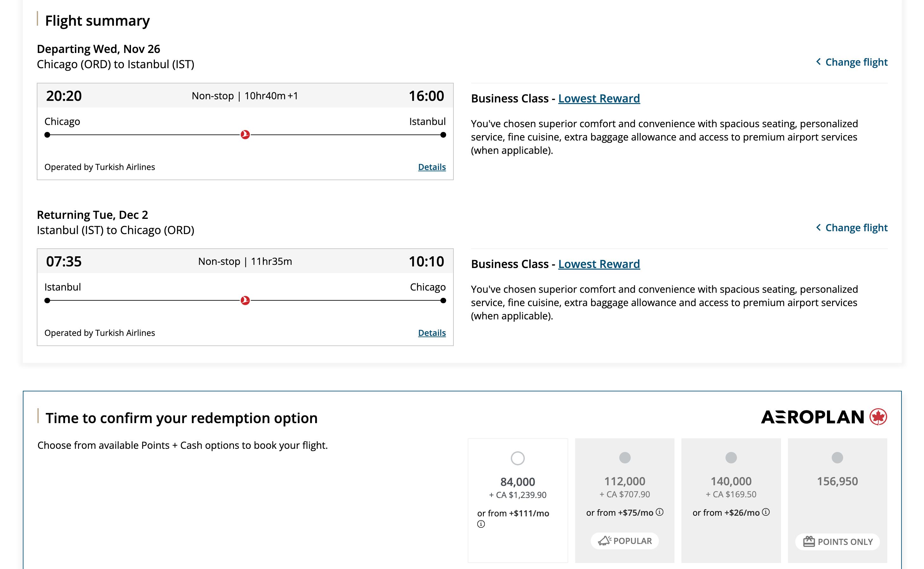This screenshot has width=924, height=569.
Task: Click the Aeroplan maple leaf logo
Action: pyautogui.click(x=878, y=417)
